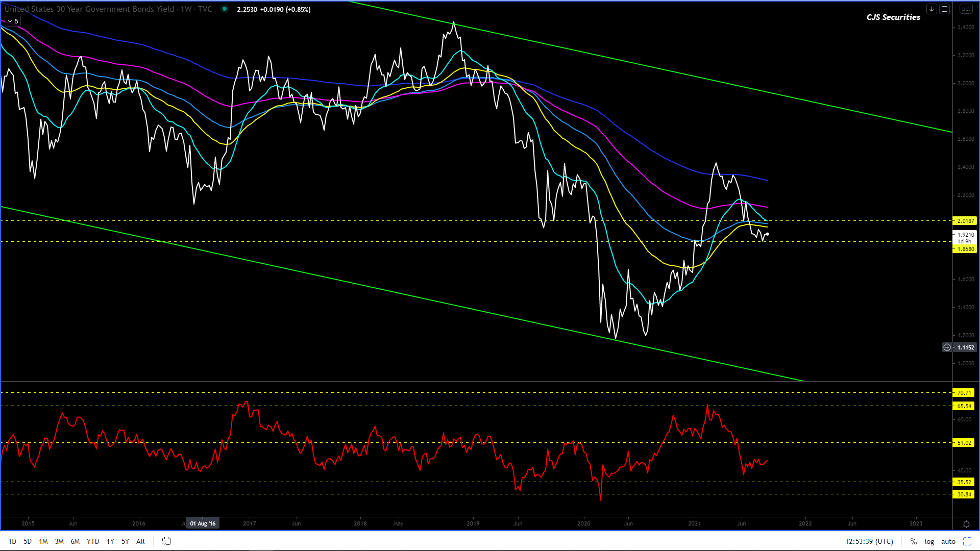Image resolution: width=980 pixels, height=551 pixels.
Task: Click the 2.0187 yellow price level label
Action: coord(965,221)
